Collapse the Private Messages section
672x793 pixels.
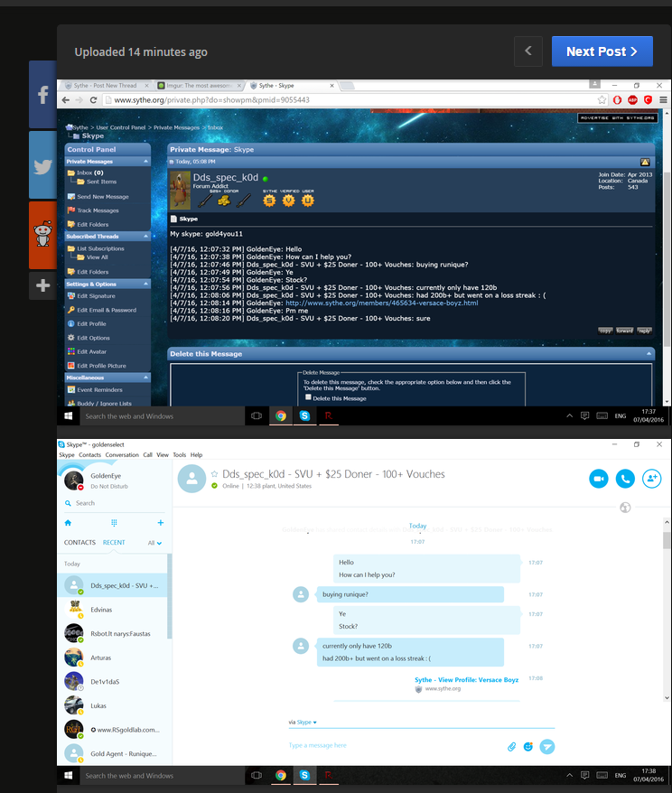pos(146,162)
